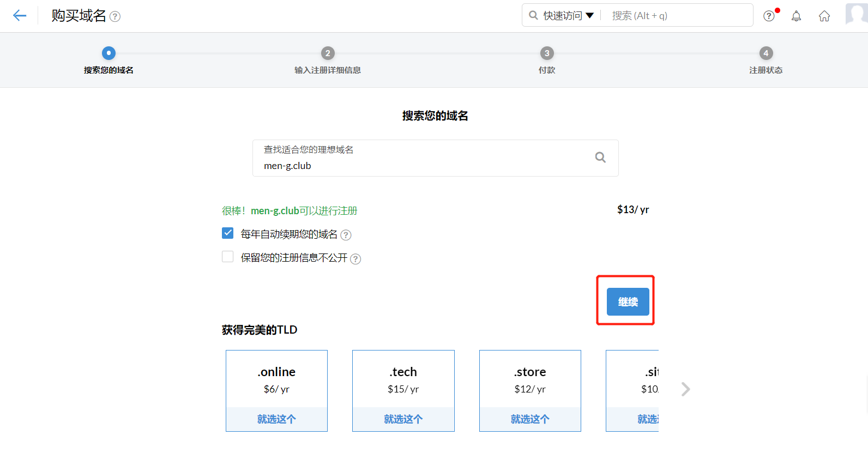Image resolution: width=868 pixels, height=459 pixels.
Task: Select step 2 输入注册详细信息
Action: pos(328,53)
